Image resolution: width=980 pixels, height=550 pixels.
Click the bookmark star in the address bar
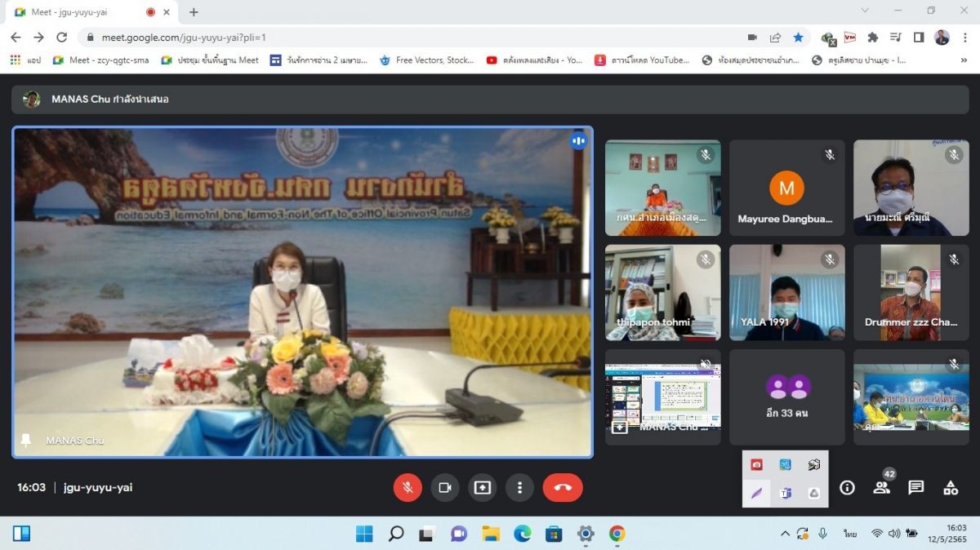(x=798, y=38)
